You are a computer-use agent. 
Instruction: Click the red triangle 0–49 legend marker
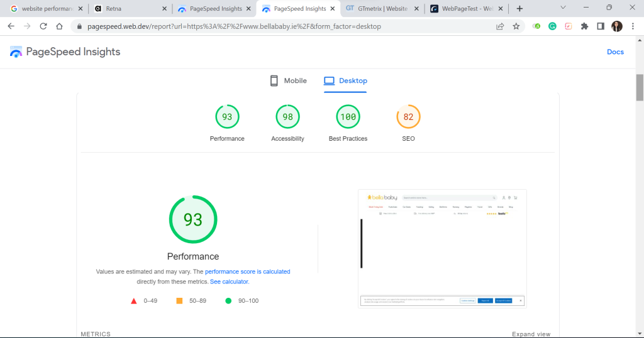tap(133, 301)
